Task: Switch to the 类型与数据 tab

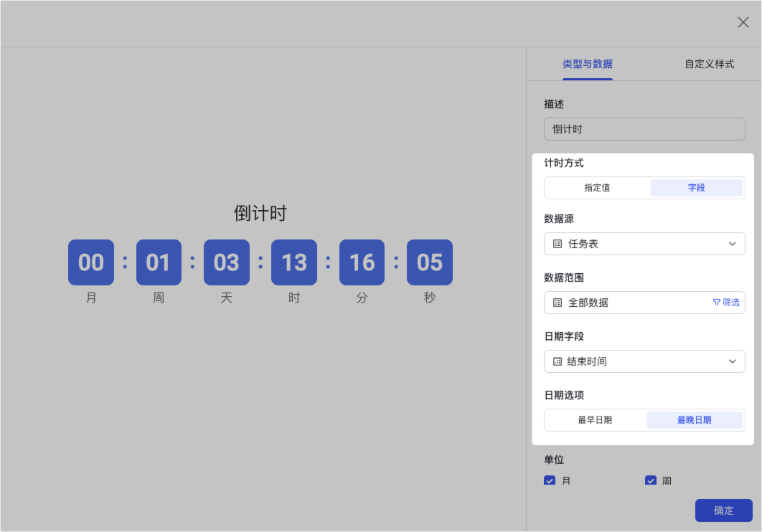Action: coord(587,64)
